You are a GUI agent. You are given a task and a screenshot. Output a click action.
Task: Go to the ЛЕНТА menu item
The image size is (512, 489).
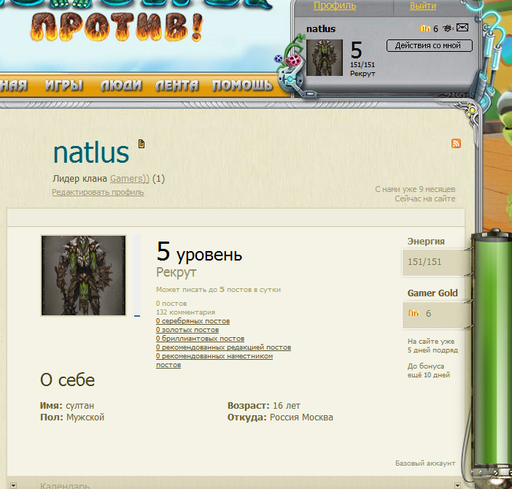177,86
